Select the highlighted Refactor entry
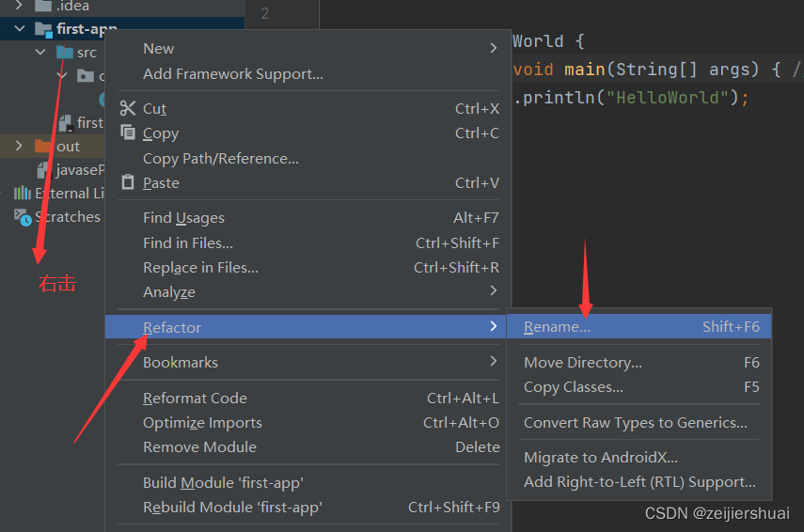The image size is (804, 532). coord(306,326)
